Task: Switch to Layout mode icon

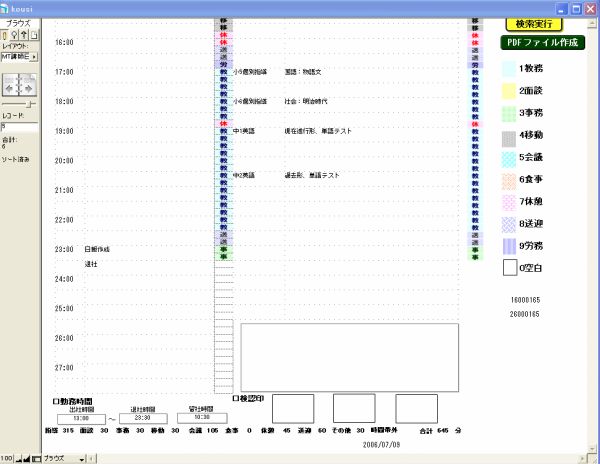Action: pos(23,35)
